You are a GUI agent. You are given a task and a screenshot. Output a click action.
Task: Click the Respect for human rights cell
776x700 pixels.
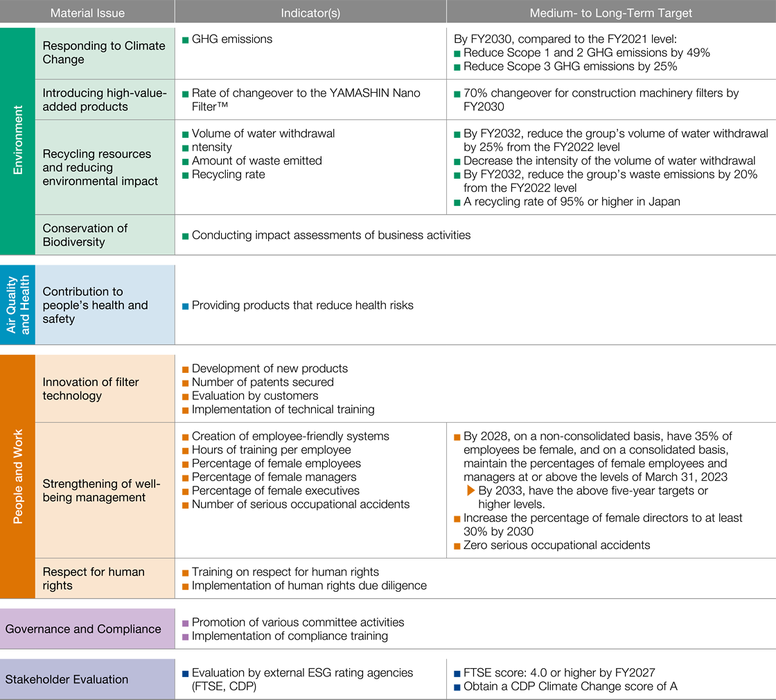[104, 579]
